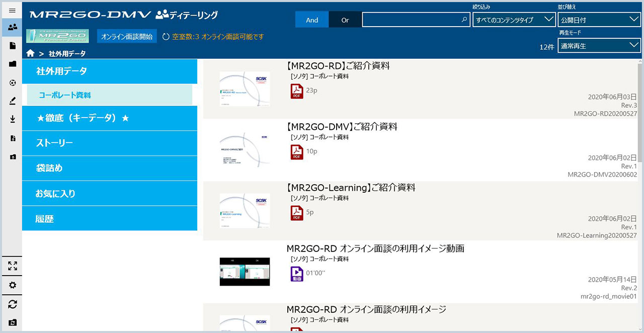The width and height of the screenshot is (644, 333).
Task: Open the 履歴 section
Action: (x=110, y=219)
